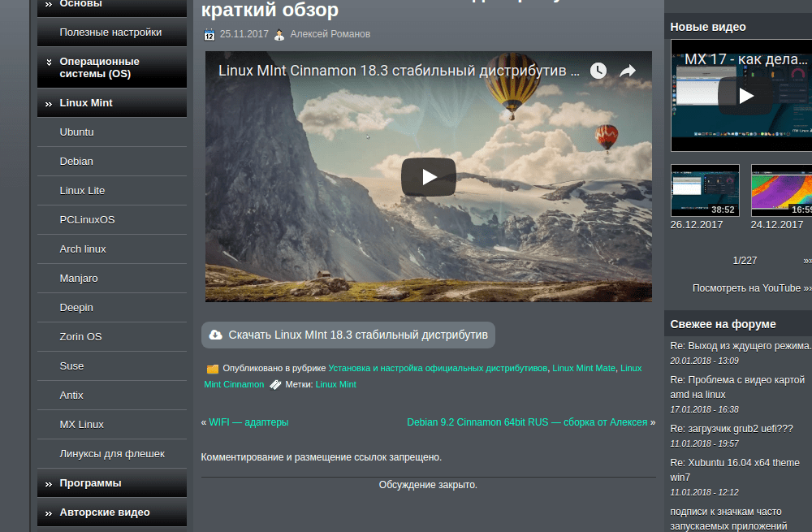Open next post Debian 9.2 Cinnamon 64bit
Screen dimensions: 812x532
point(526,422)
